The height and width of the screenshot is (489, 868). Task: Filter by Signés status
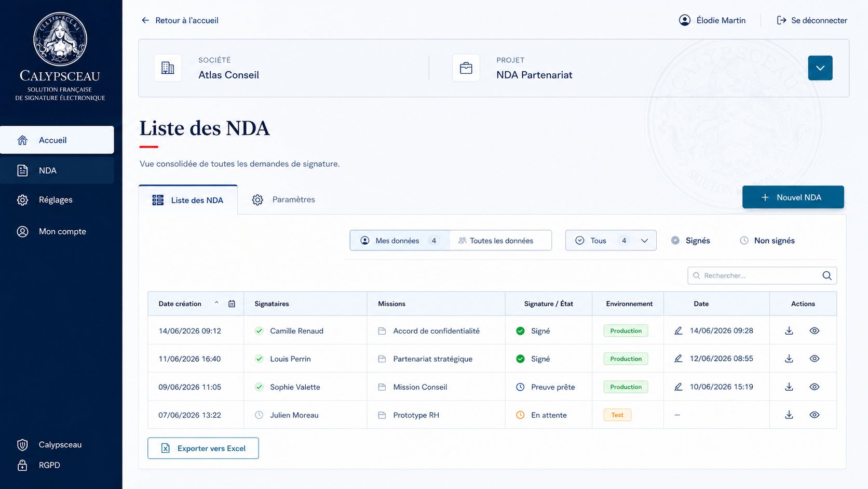point(690,241)
